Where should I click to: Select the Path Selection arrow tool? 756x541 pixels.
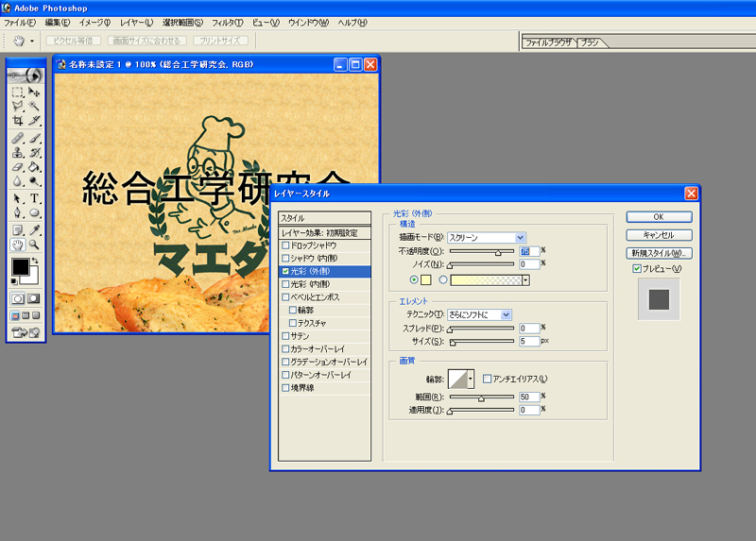tap(18, 198)
